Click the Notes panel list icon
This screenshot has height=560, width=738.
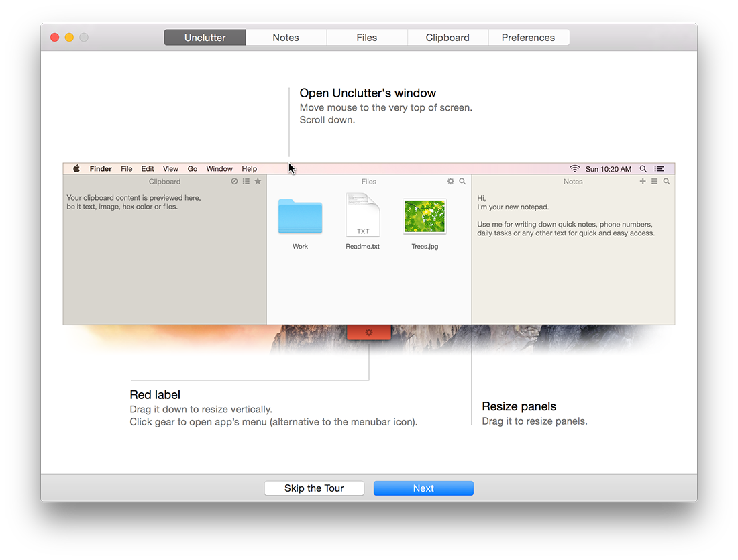pyautogui.click(x=654, y=181)
